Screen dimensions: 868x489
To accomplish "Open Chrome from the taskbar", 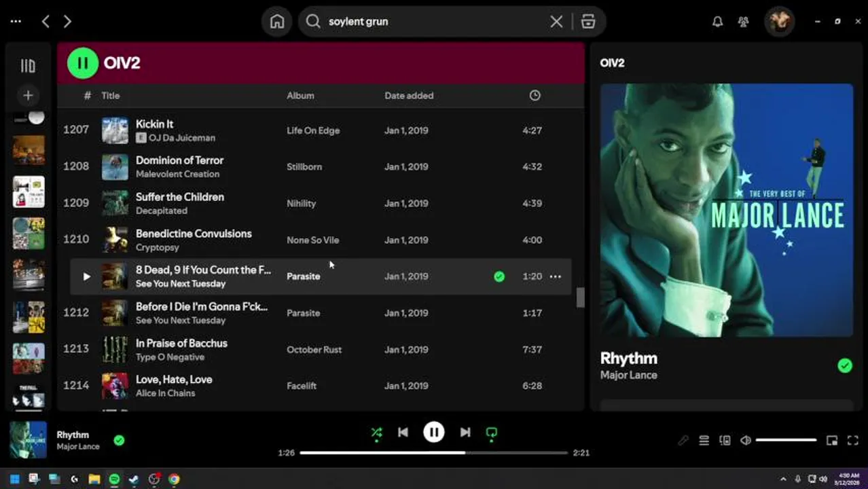I will [x=174, y=479].
